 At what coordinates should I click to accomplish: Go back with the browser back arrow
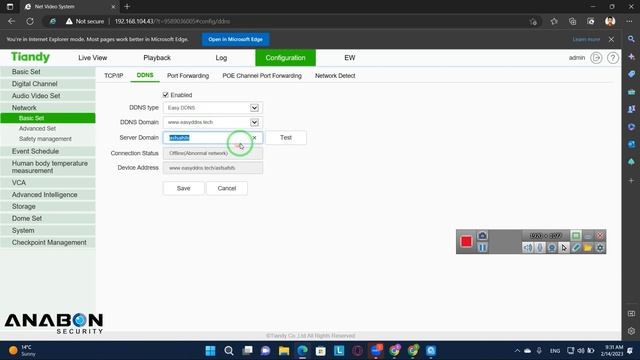tap(11, 21)
